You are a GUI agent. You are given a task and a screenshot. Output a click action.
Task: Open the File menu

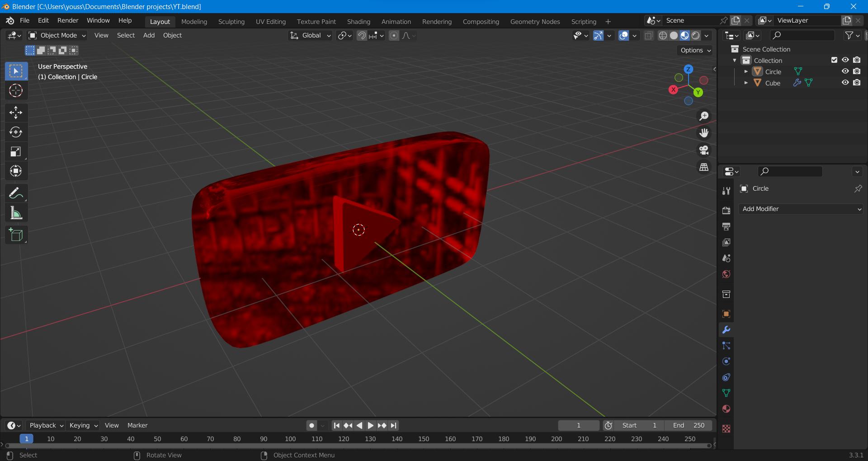[25, 20]
